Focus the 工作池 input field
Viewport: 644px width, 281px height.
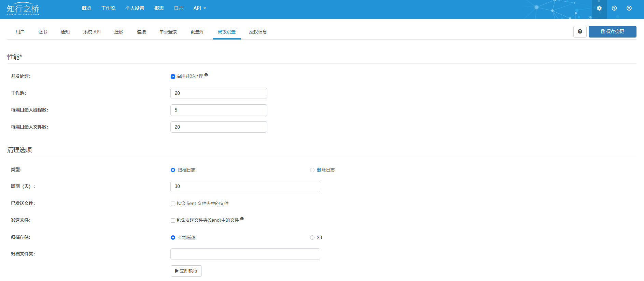[219, 93]
